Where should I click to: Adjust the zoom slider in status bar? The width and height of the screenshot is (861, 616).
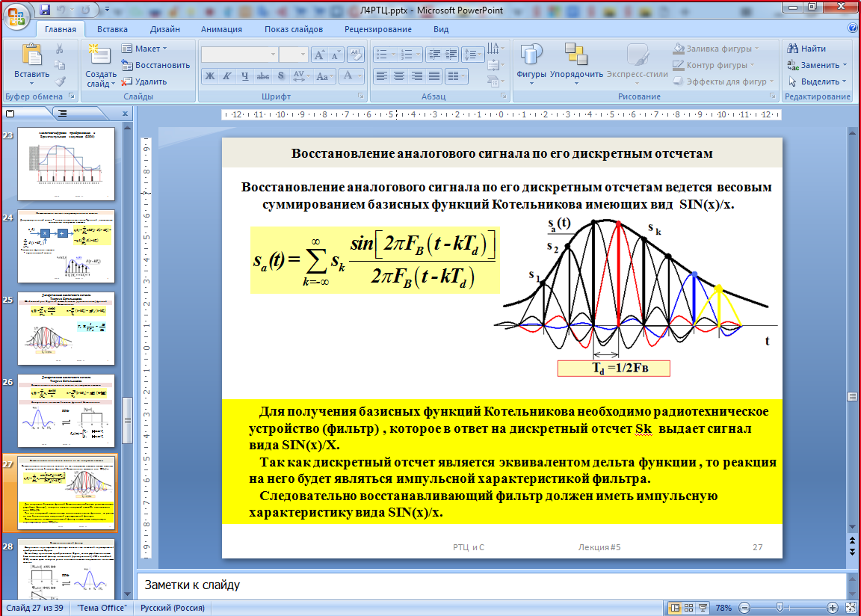point(780,608)
